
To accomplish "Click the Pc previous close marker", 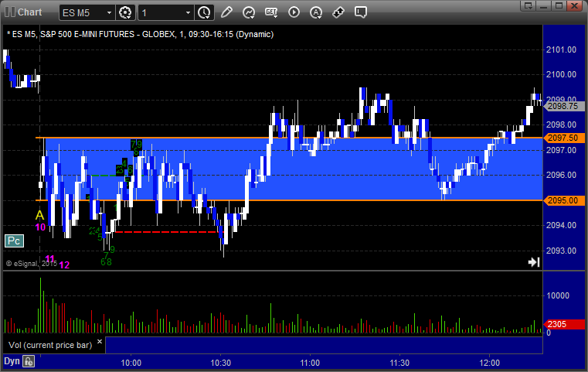I will tap(14, 241).
